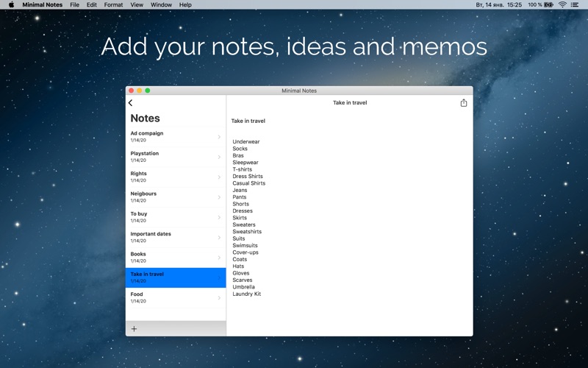
Task: Click the Cover-ups line
Action: (x=245, y=252)
